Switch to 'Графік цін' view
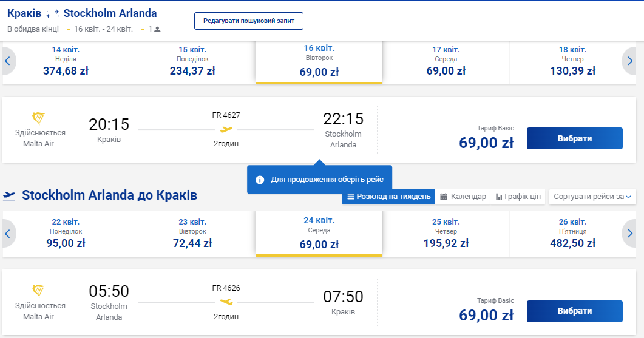 [518, 197]
